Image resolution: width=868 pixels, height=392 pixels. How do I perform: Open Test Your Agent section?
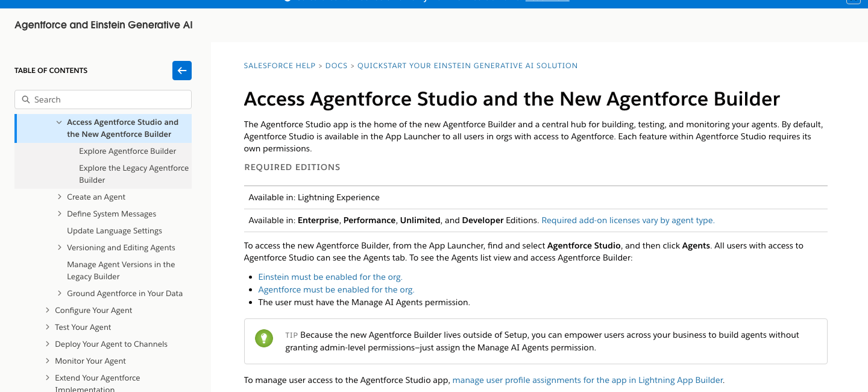[x=83, y=327]
